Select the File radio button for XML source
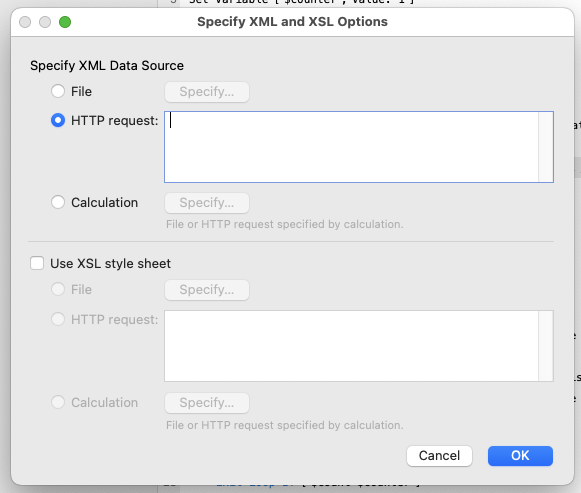Viewport: 581px width, 493px height. [58, 91]
